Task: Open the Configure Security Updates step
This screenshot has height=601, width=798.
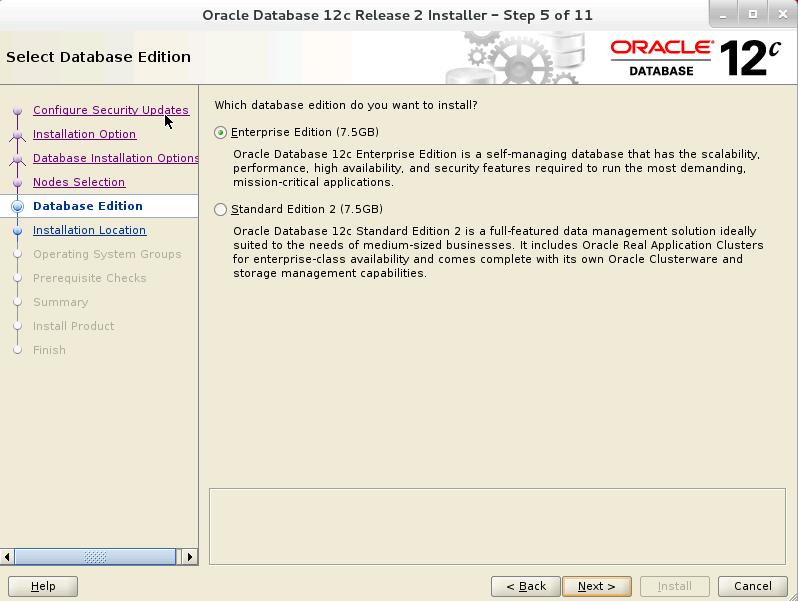Action: tap(110, 110)
